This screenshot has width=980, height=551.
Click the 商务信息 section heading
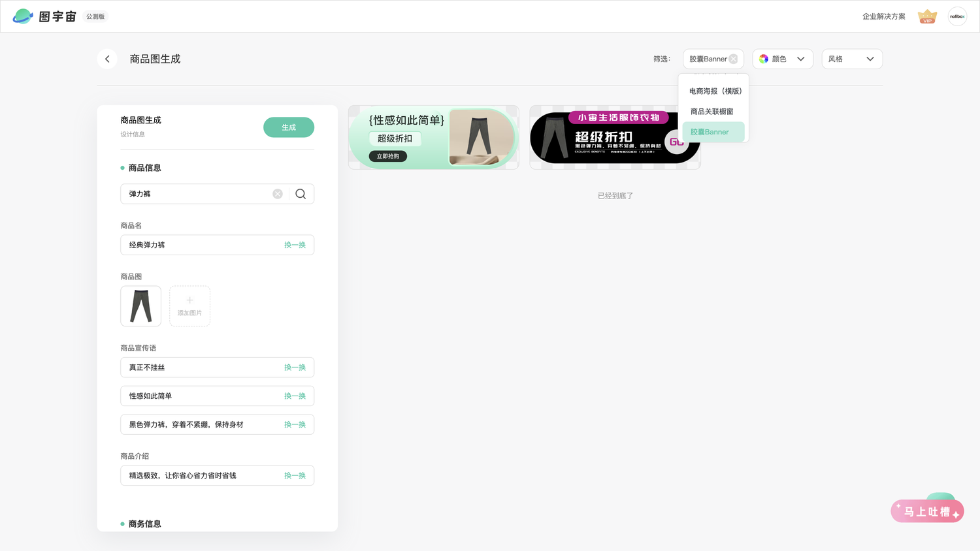pyautogui.click(x=144, y=524)
